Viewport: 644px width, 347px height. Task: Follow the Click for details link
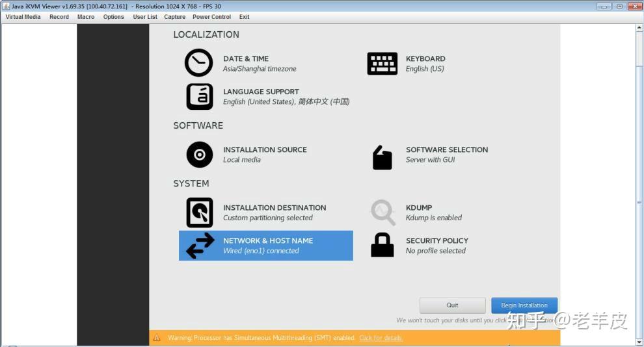[381, 338]
